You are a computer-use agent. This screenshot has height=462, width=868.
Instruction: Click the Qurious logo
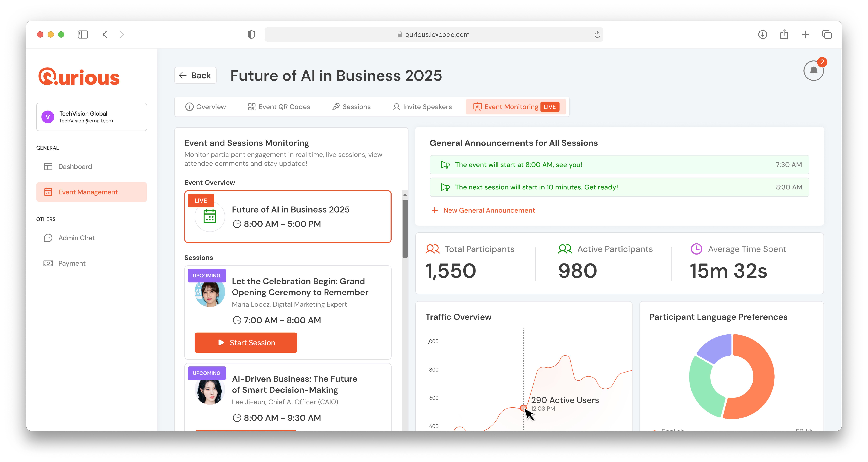pyautogui.click(x=79, y=76)
